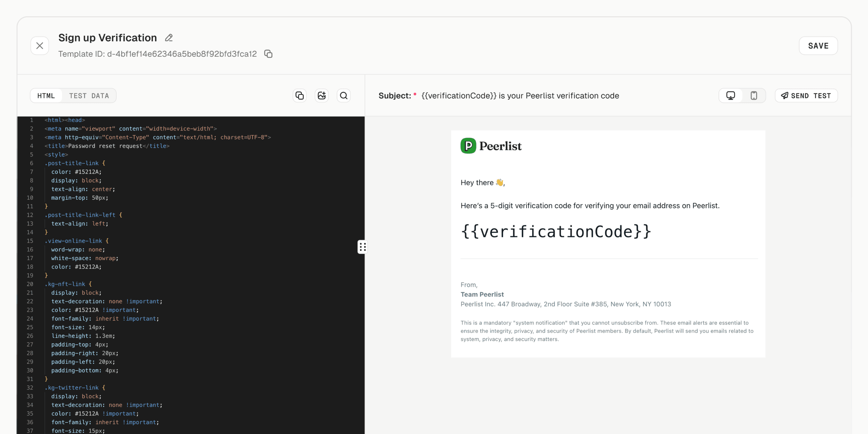
Task: Save the Sign up Verification template
Action: pos(818,45)
